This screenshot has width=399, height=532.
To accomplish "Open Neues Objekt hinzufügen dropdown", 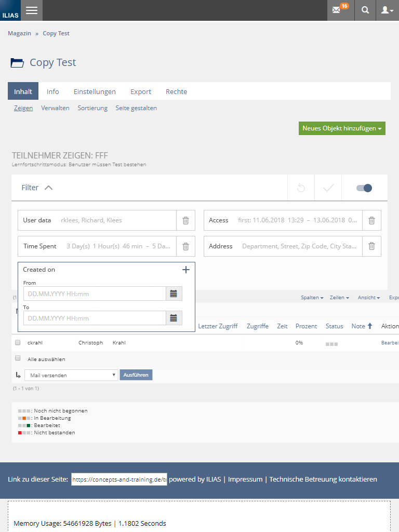I will click(x=342, y=128).
